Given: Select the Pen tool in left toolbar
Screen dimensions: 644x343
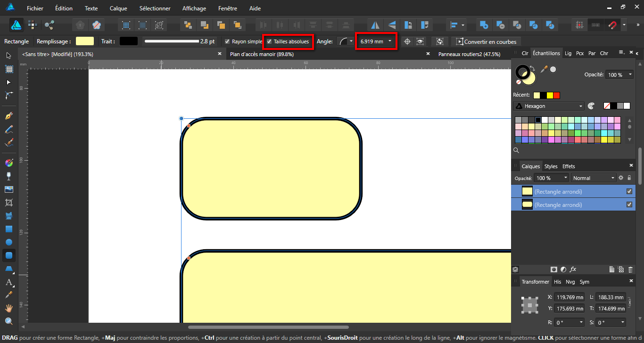Looking at the screenshot, I should coord(9,116).
